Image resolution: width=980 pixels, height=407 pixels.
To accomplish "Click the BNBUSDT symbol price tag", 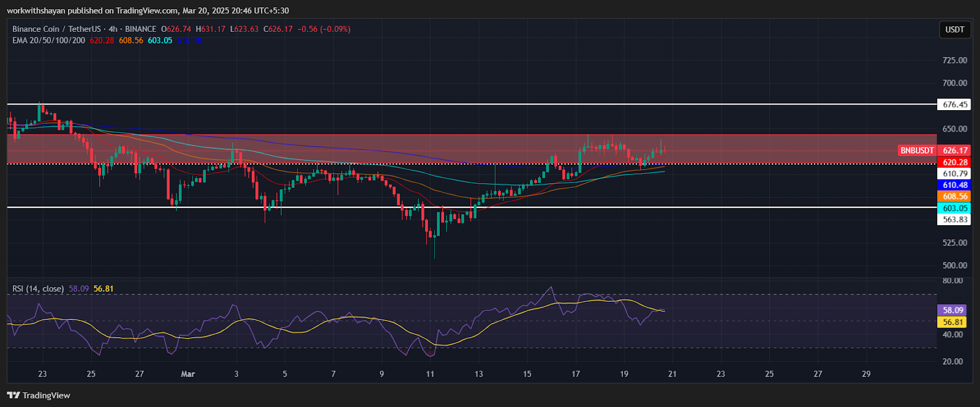I will [917, 151].
